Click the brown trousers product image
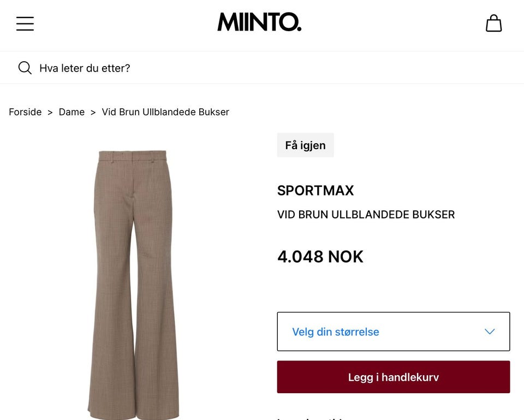Image resolution: width=524 pixels, height=420 pixels. coord(133,284)
